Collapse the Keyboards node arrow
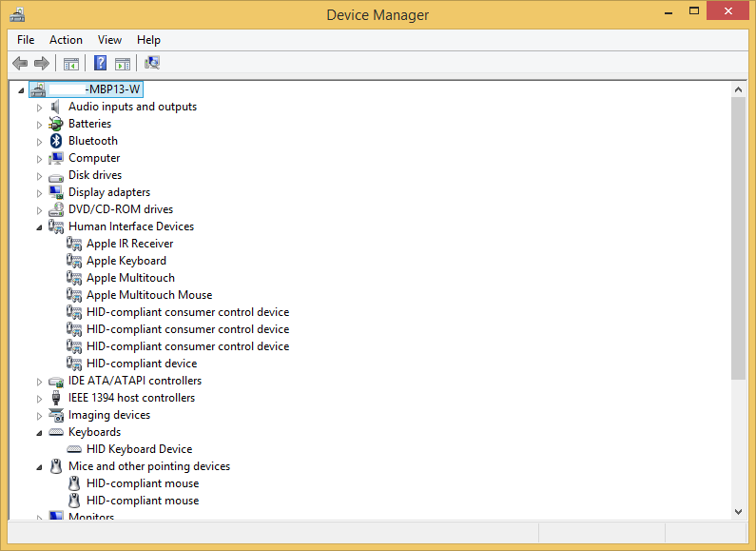This screenshot has width=756, height=551. tap(39, 433)
